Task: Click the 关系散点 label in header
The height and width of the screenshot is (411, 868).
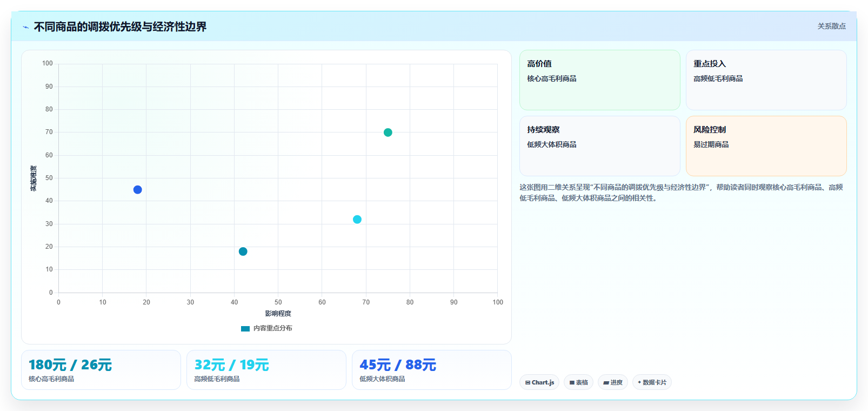Action: click(x=831, y=26)
